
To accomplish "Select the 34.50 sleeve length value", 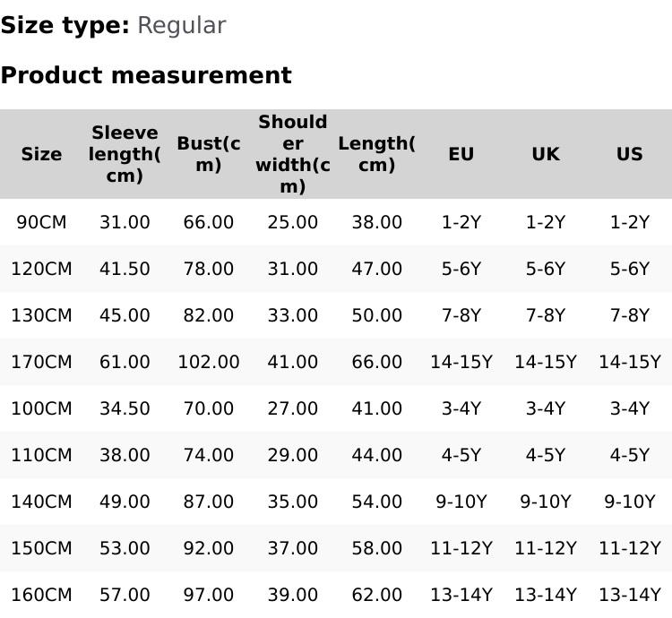I will tap(125, 408).
